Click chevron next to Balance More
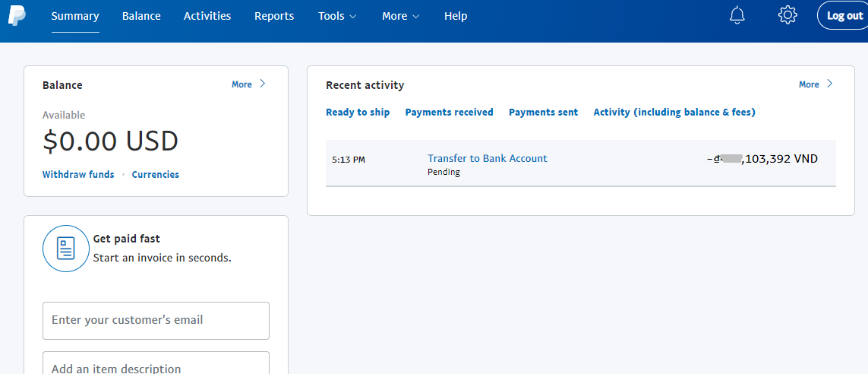The image size is (868, 374). click(x=263, y=84)
